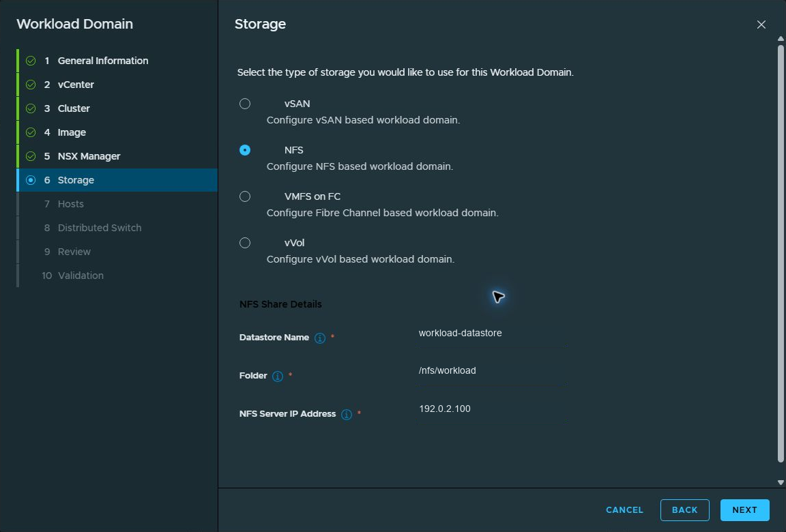Click the Datastore Name input field
Screen dimensions: 786x532
(492, 335)
